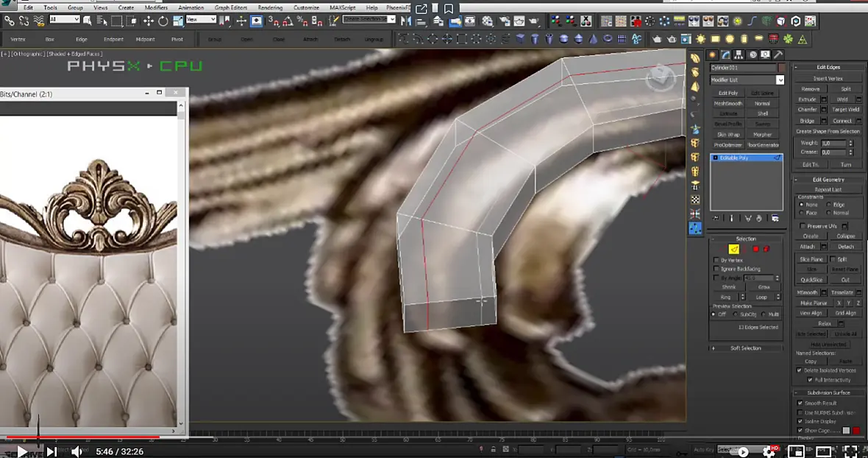Collapse the Edit Geometry rollout

point(828,180)
